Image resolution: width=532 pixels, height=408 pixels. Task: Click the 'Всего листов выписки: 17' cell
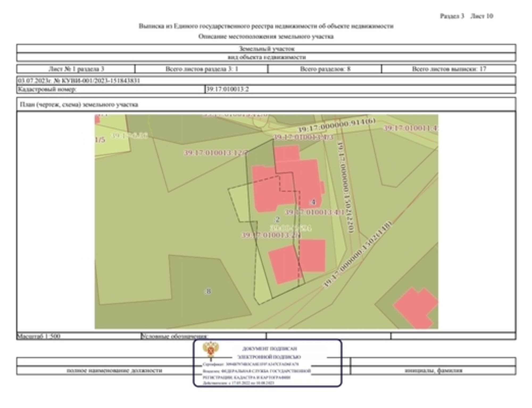point(449,69)
